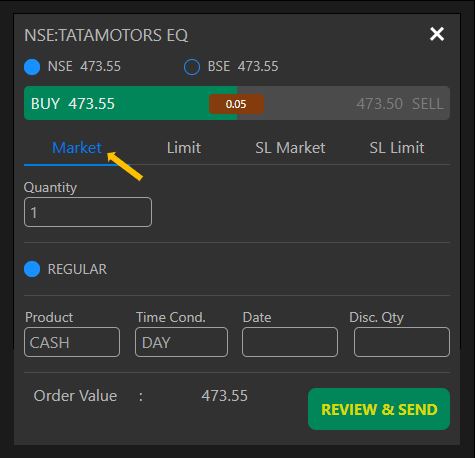
Task: Click the REVIEW & SEND button
Action: click(x=379, y=409)
